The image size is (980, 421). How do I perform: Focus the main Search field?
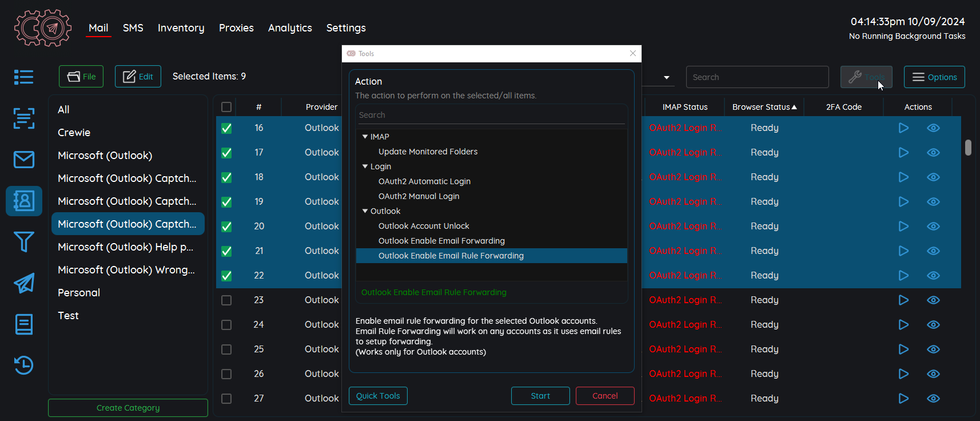point(757,77)
